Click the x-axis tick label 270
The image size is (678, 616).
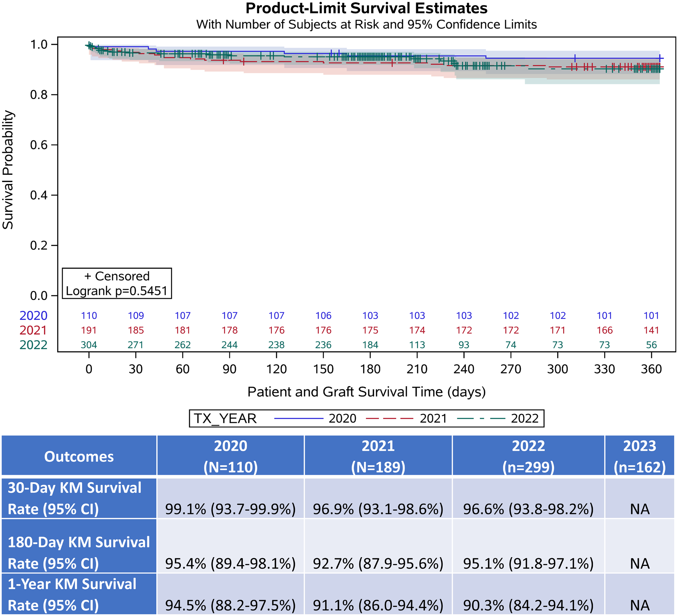click(511, 369)
